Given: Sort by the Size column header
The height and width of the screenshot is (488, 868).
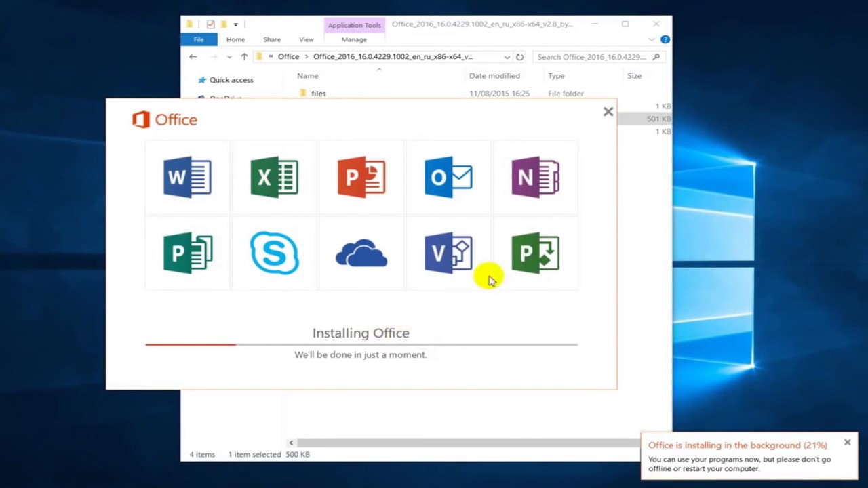Looking at the screenshot, I should 634,76.
